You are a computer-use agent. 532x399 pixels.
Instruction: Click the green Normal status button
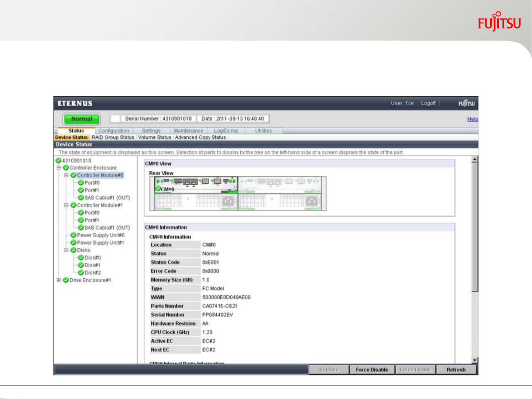(x=82, y=119)
